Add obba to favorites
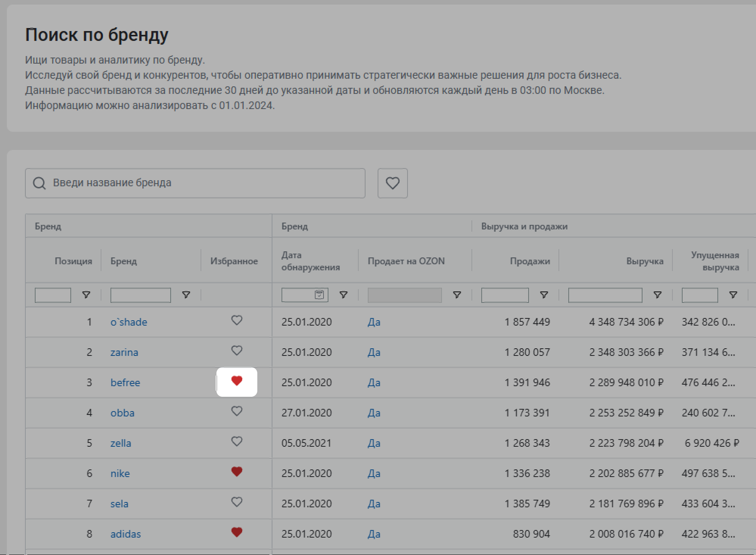 [x=237, y=411]
